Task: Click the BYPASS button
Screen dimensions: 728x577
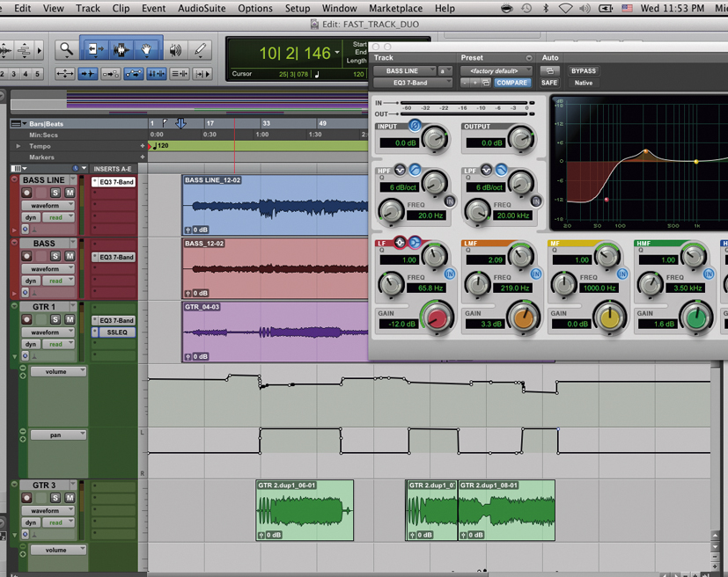Action: [583, 71]
